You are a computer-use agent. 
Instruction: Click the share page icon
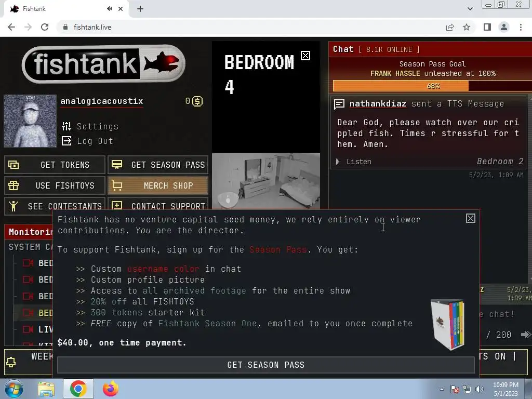(450, 27)
